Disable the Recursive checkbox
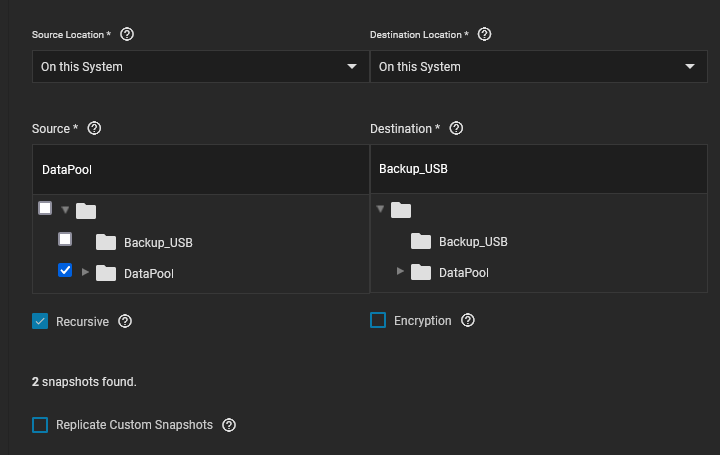The width and height of the screenshot is (720, 455). coord(40,321)
